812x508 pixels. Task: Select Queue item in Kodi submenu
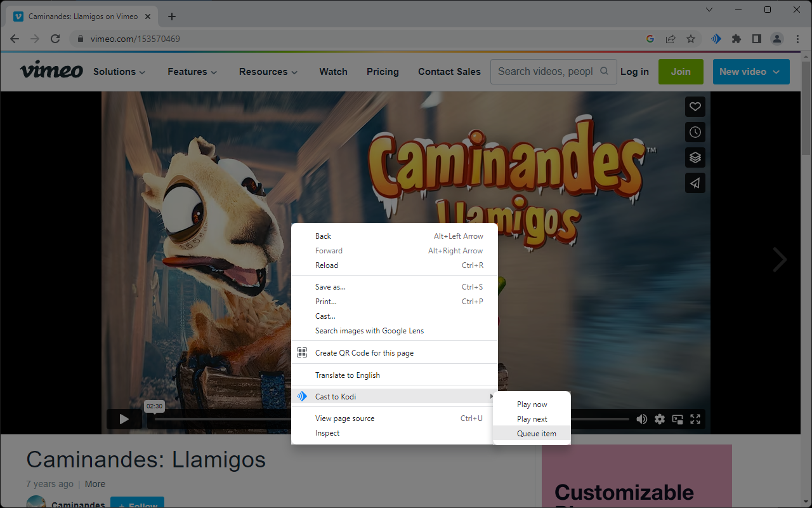[x=532, y=434]
